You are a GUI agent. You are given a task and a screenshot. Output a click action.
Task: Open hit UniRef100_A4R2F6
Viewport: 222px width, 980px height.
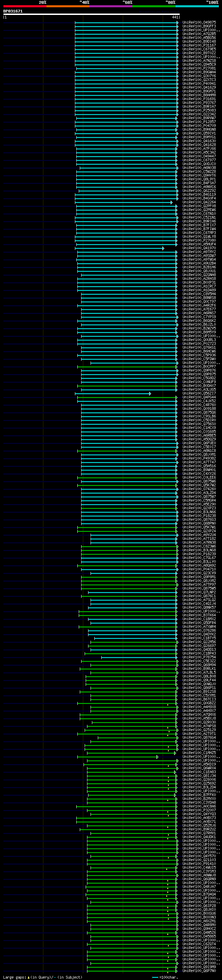tap(199, 306)
